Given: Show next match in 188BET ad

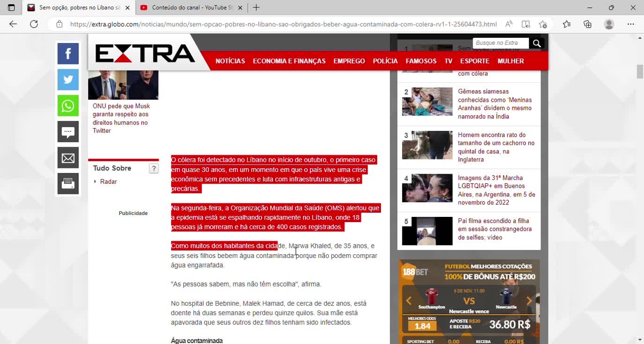Looking at the screenshot, I should pos(529,301).
